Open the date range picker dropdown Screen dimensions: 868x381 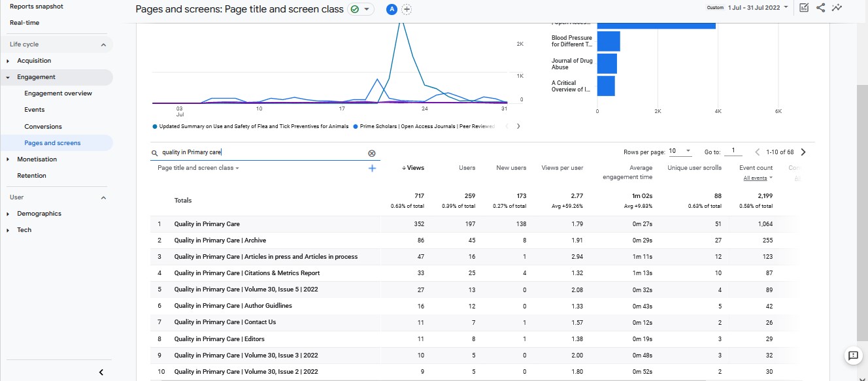(x=757, y=7)
